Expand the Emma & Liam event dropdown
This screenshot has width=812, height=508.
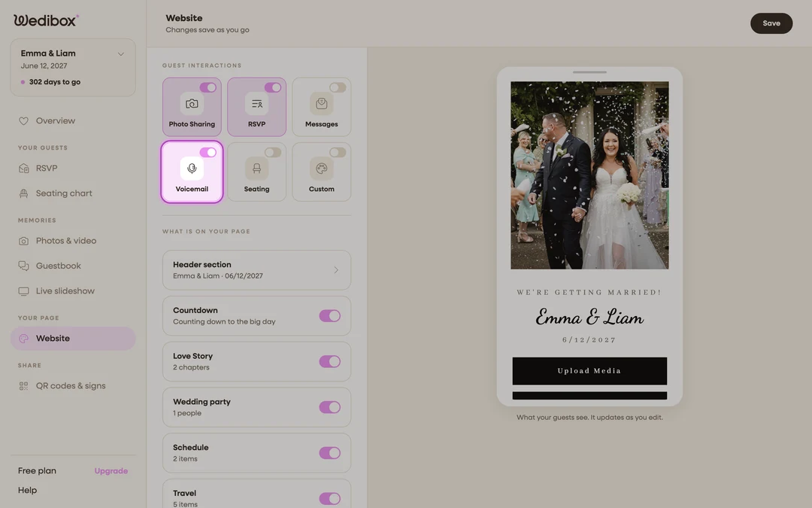tap(120, 54)
